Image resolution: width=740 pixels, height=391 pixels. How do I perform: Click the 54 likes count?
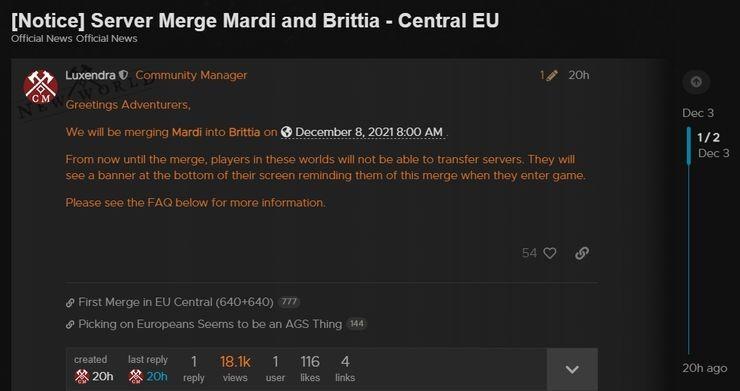point(530,253)
